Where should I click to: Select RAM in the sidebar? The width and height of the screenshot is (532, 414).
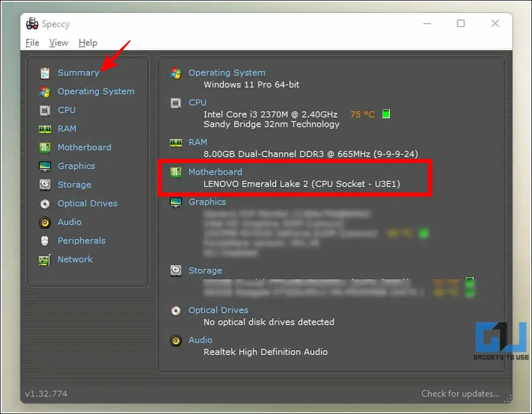click(67, 128)
